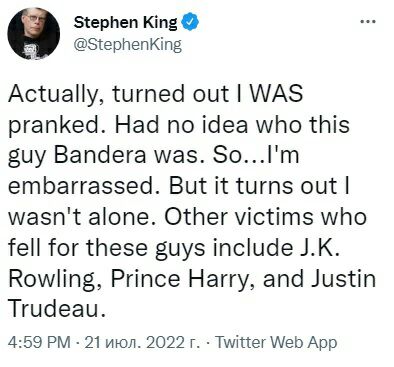Screen dimensions: 394x367
Task: Click the word embarrassed in the tweet
Action: coord(84,186)
